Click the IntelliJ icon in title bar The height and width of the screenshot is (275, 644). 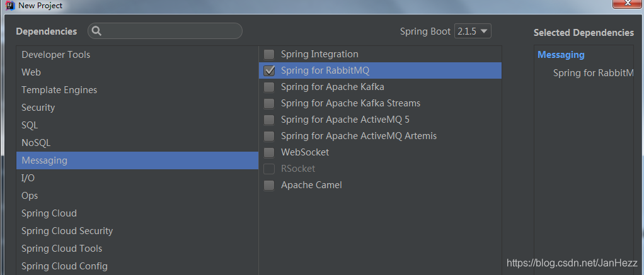click(x=10, y=5)
